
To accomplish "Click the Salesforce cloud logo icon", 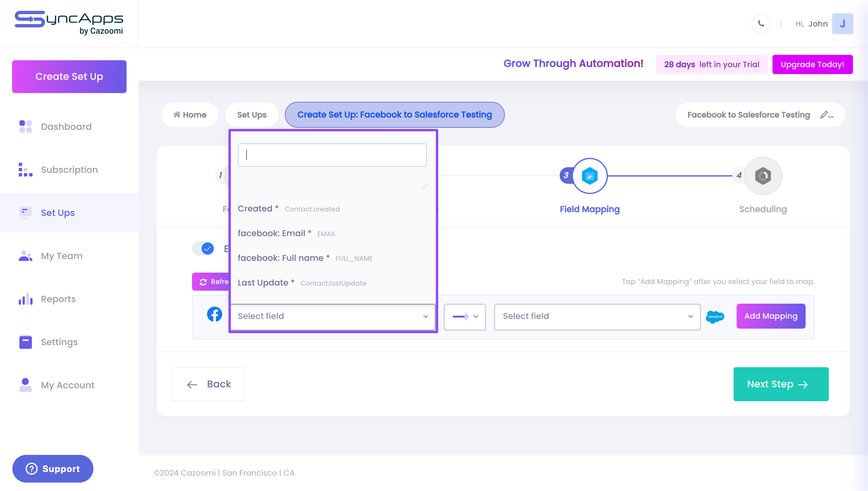I will (715, 317).
